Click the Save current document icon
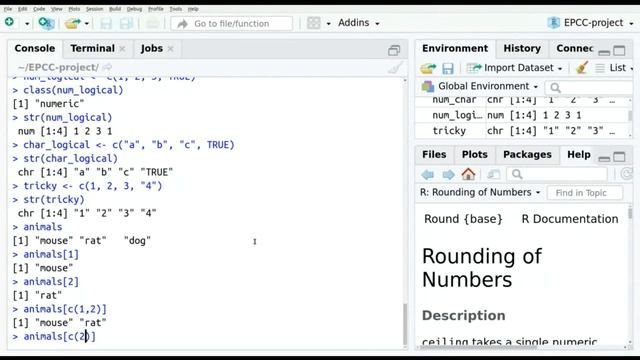This screenshot has height=360, width=640. coord(106,23)
